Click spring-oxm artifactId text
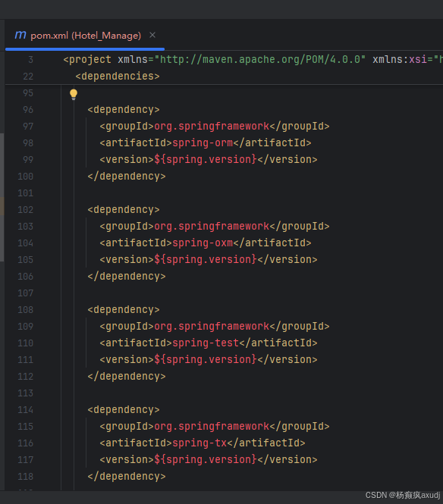The width and height of the screenshot is (443, 504). coord(203,243)
